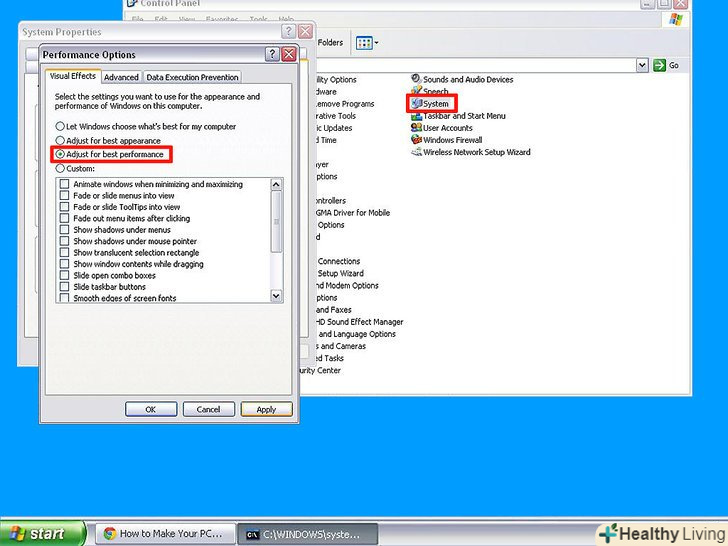Enable Slide open combo boxes checkbox
728x546 pixels.
click(65, 275)
